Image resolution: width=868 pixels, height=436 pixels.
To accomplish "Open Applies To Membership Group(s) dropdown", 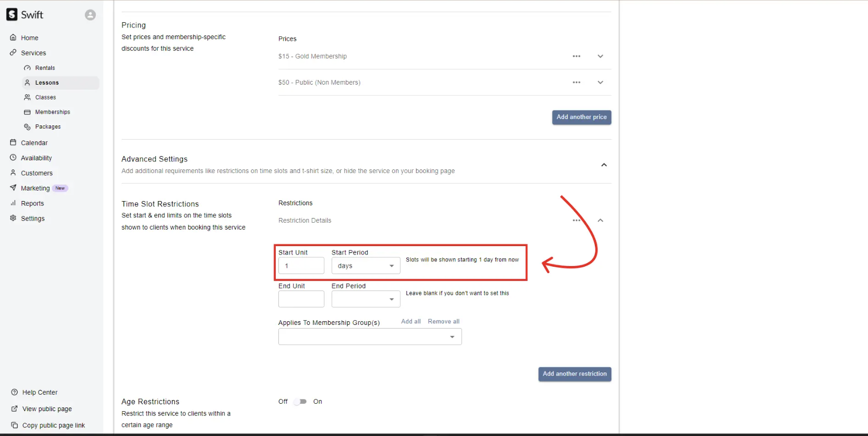I will pos(370,337).
